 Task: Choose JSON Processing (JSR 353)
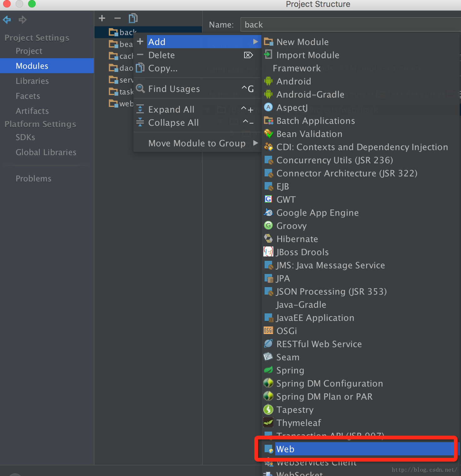pyautogui.click(x=361, y=291)
